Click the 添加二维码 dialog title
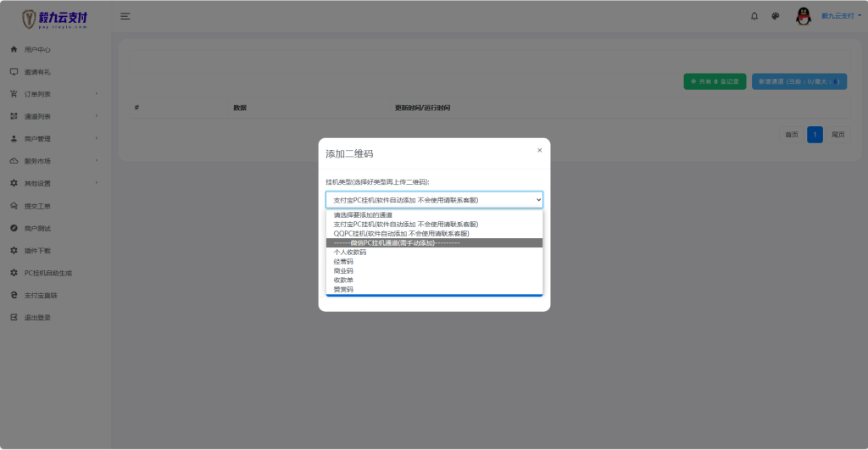The height and width of the screenshot is (450, 868). 349,154
